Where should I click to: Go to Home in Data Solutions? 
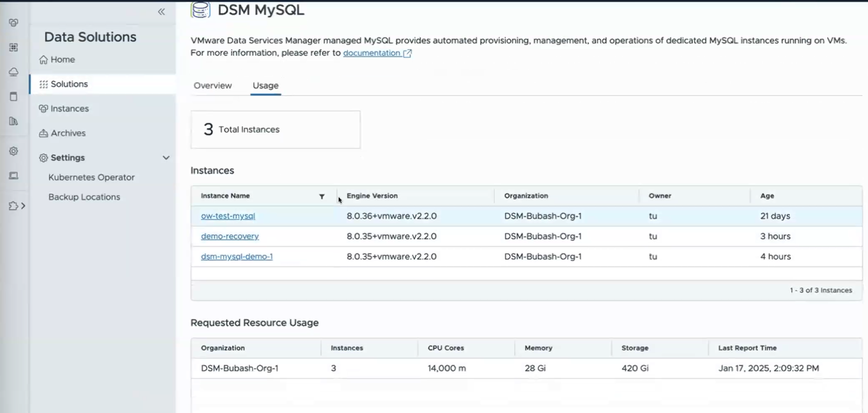(62, 60)
